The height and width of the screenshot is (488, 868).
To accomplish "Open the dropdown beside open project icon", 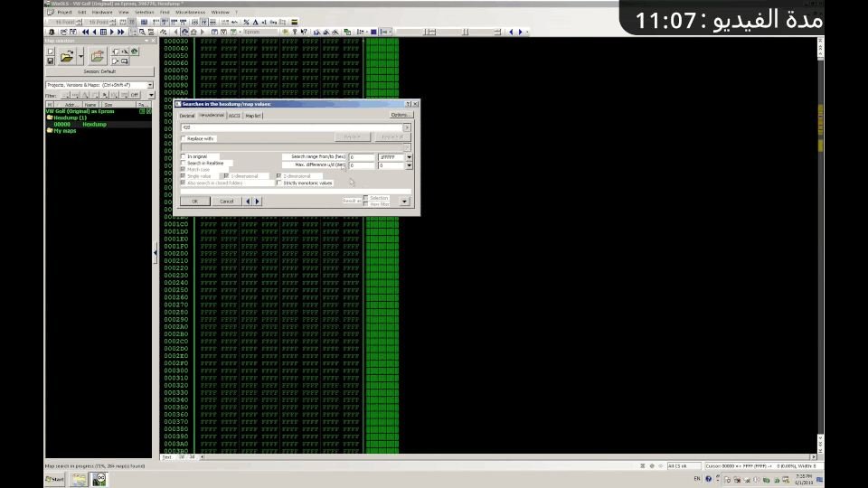I will tap(80, 56).
